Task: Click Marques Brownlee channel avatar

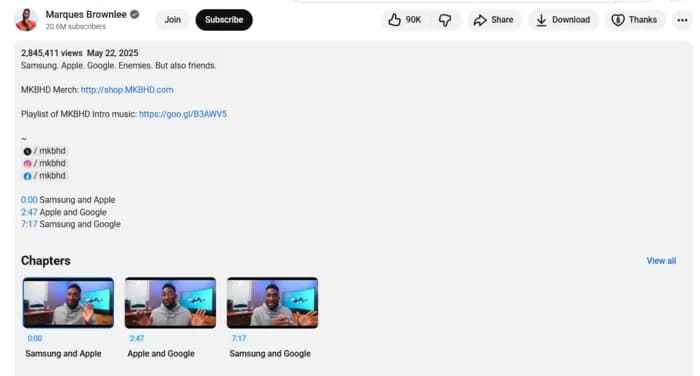Action: coord(26,20)
